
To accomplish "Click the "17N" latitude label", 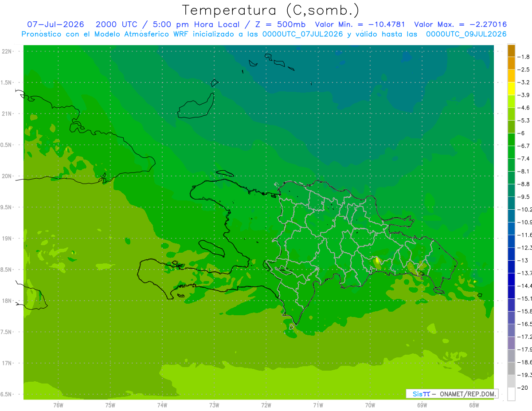I will pyautogui.click(x=7, y=363).
